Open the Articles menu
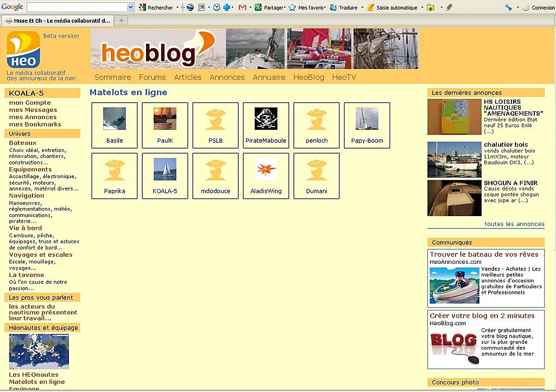This screenshot has height=392, width=556. tap(187, 77)
